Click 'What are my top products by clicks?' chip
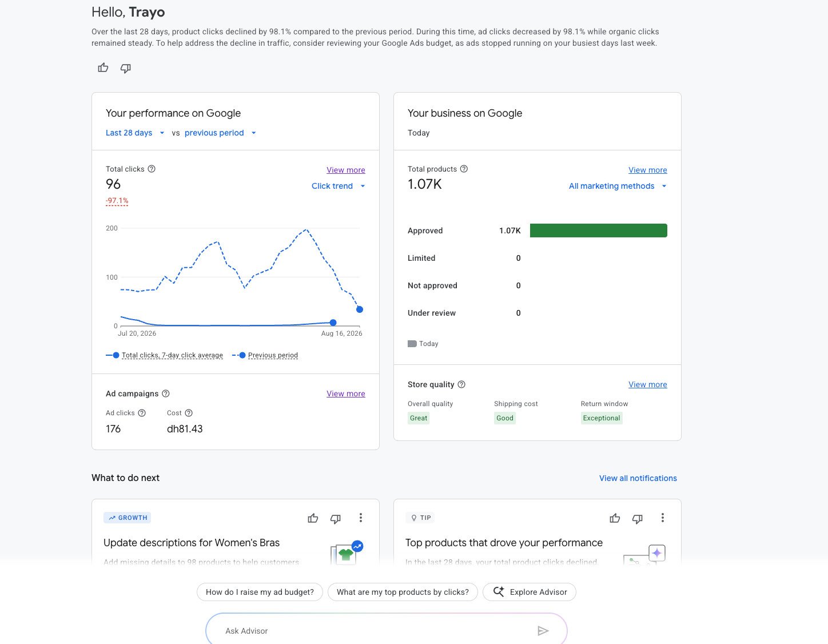Screen dimensions: 828x644 coord(403,592)
